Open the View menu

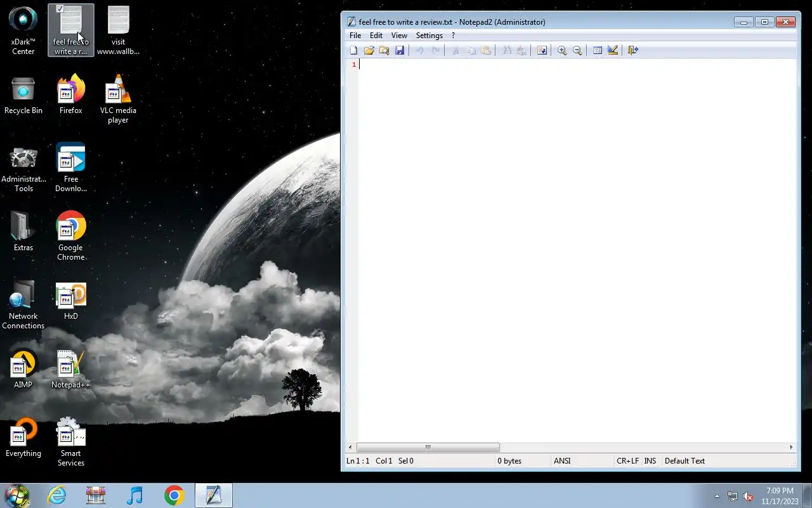click(x=399, y=36)
